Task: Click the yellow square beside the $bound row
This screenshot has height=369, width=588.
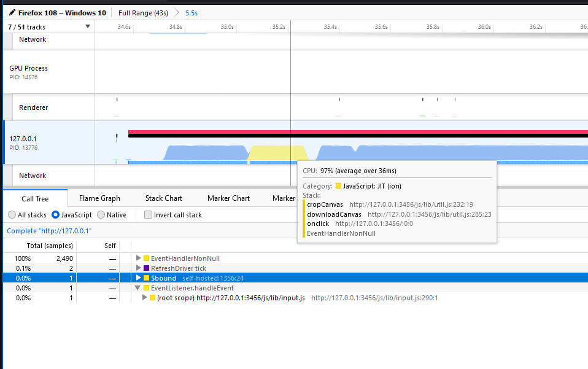Action: point(146,278)
